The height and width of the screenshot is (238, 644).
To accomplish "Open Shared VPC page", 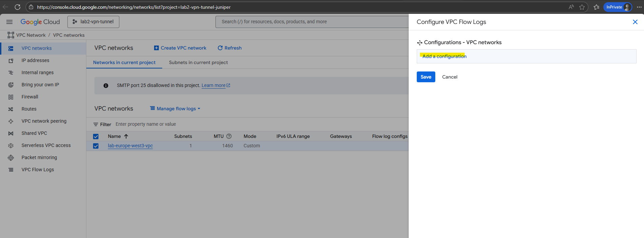I will pos(34,133).
